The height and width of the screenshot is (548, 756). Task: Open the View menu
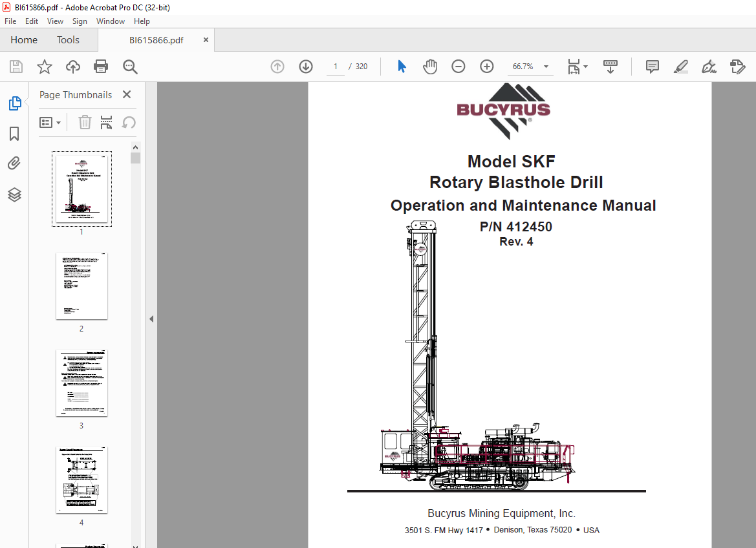(x=55, y=21)
